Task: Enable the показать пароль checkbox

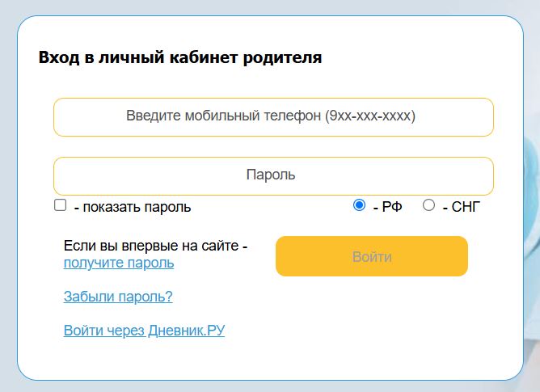Action: (61, 205)
